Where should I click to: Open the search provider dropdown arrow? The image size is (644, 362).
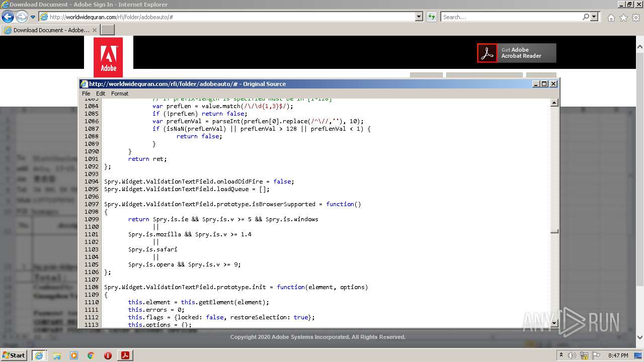click(x=595, y=17)
